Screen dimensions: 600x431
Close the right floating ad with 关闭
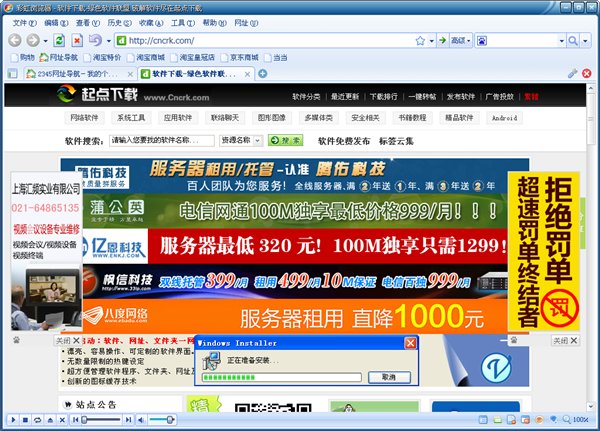point(565,340)
